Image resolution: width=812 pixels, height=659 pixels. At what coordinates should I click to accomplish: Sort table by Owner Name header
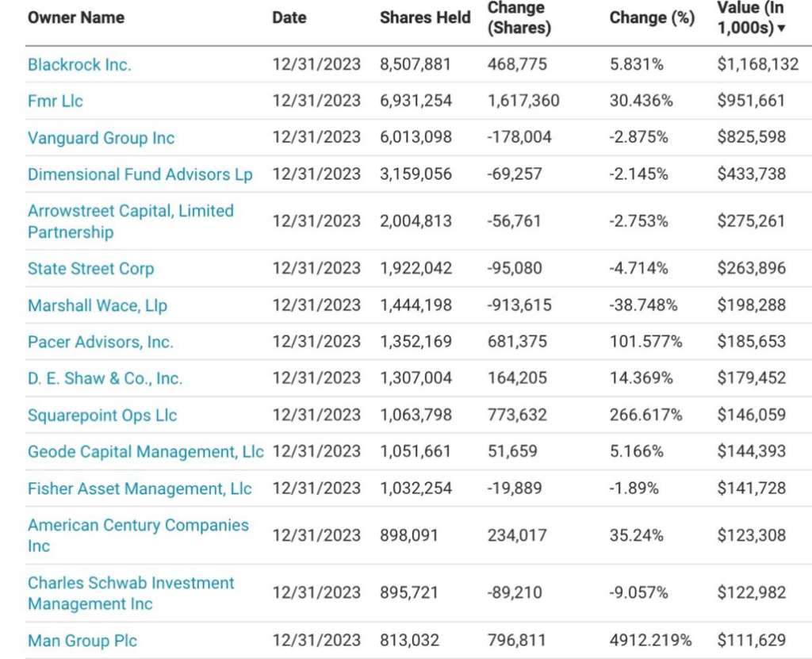(x=76, y=17)
